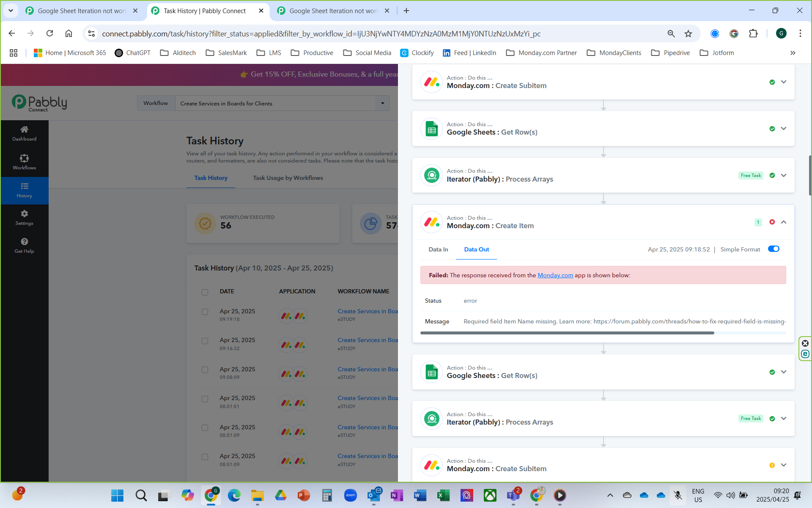Click the yellow warning icon on last Create Subitem
The image size is (812, 508).
pyautogui.click(x=772, y=465)
